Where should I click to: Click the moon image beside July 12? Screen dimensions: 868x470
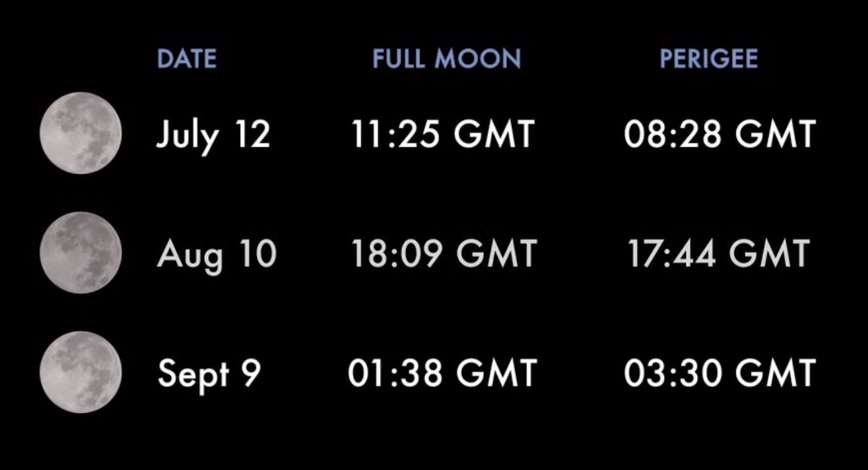tap(80, 133)
